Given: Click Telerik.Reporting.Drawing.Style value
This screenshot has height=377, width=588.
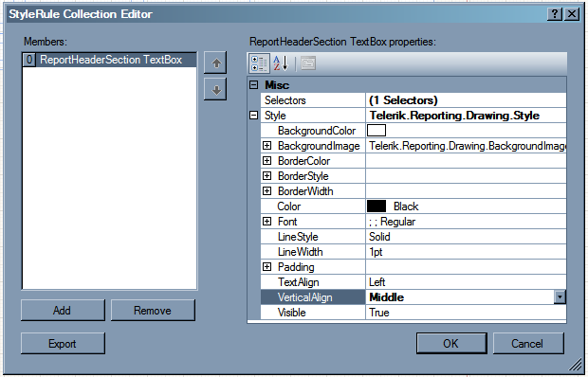Looking at the screenshot, I should [x=454, y=116].
